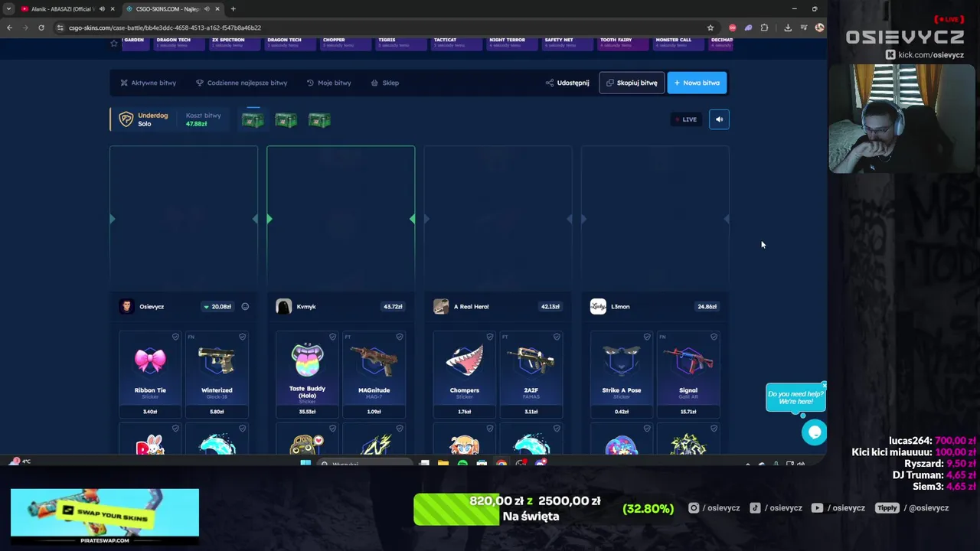980x551 pixels.
Task: Open the 2A2F FAMAS item
Action: [x=531, y=374]
